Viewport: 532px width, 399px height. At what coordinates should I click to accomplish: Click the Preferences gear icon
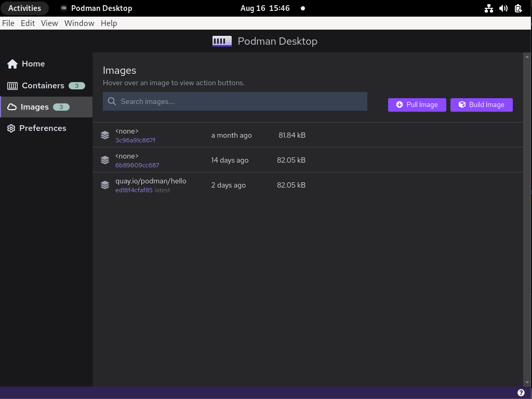11,128
